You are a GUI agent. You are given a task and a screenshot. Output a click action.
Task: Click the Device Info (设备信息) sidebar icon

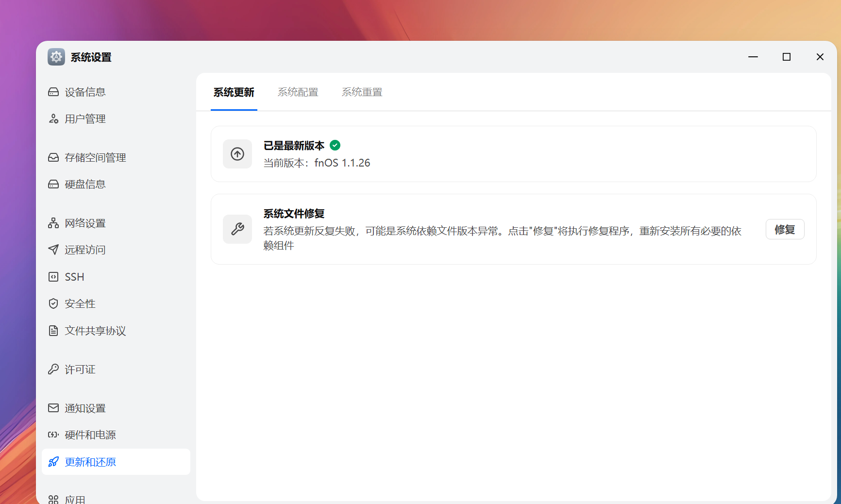(x=53, y=92)
